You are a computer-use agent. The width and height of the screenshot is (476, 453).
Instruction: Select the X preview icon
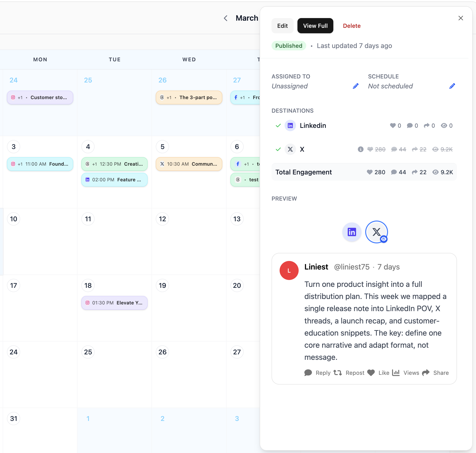376,232
